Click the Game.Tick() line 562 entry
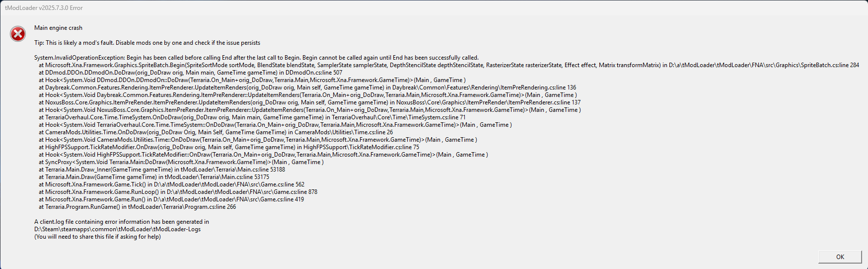The height and width of the screenshot is (269, 868). [172, 184]
